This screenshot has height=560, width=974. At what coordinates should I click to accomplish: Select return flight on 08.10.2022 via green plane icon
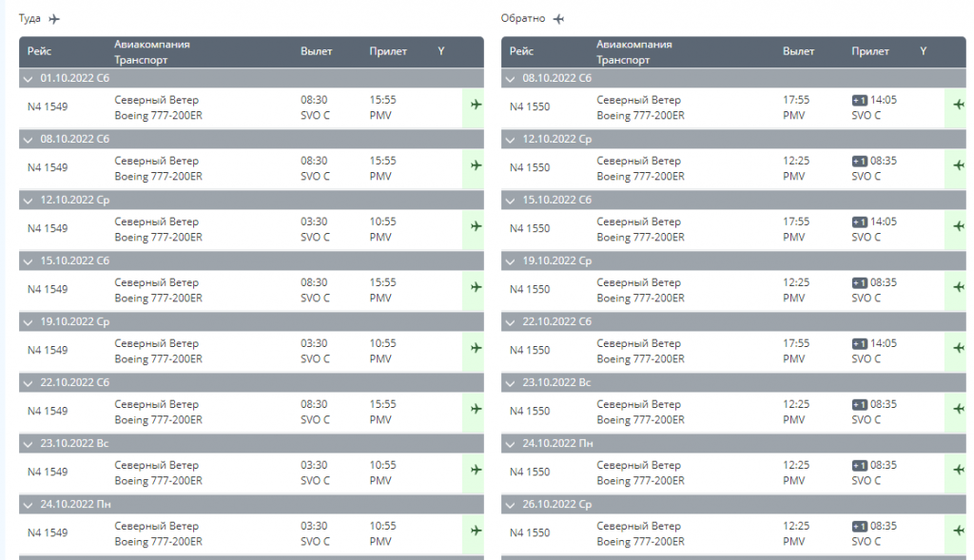coord(959,105)
